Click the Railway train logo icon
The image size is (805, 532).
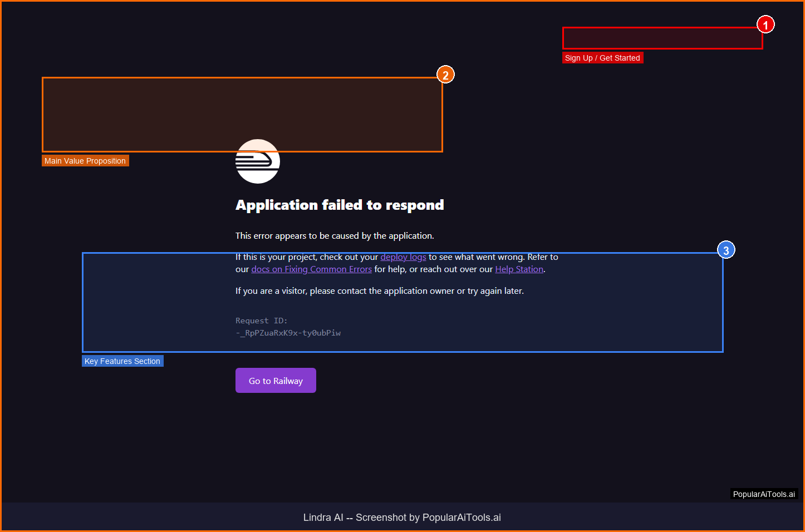tap(257, 161)
